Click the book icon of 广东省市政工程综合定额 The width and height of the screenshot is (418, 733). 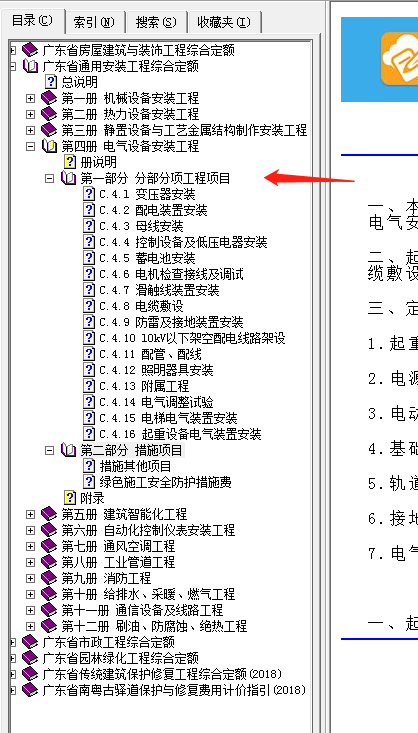[x=30, y=642]
